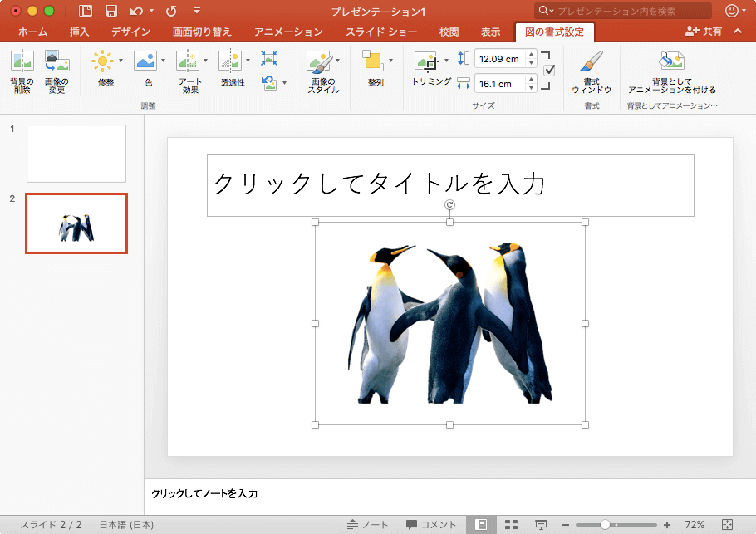Click 背景としてアニメーションを付ける icon
This screenshot has width=756, height=534.
point(671,61)
